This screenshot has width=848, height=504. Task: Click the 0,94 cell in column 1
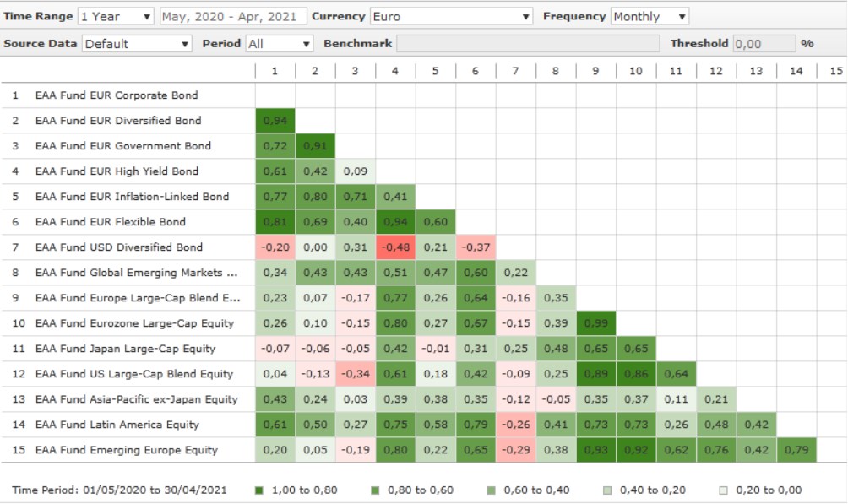(275, 121)
